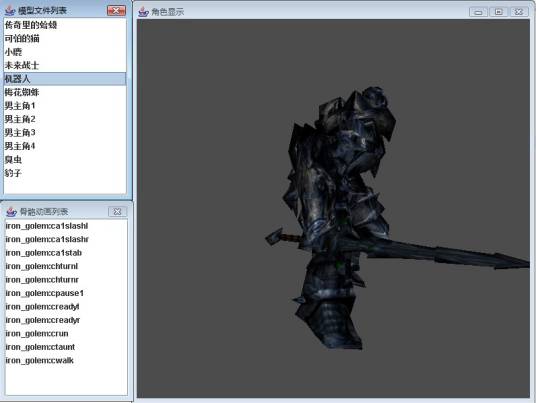Select 未来战士 in model file list
Image resolution: width=536 pixels, height=403 pixels.
tap(65, 65)
